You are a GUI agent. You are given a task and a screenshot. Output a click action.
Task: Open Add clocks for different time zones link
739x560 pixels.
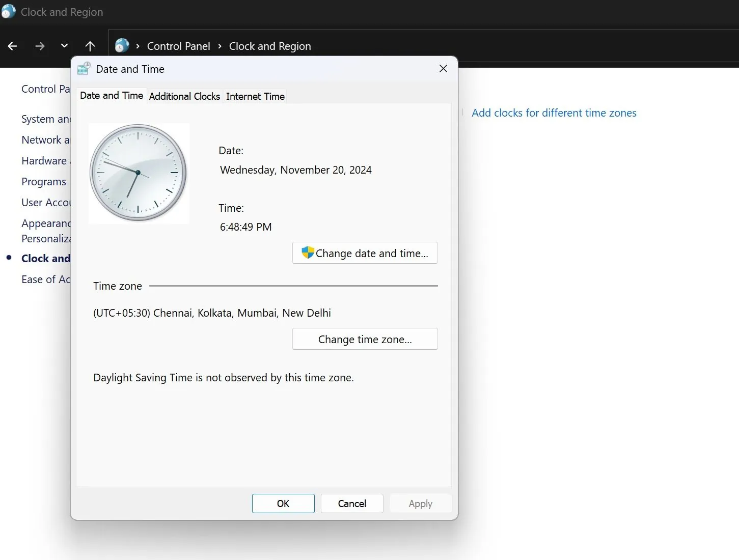click(x=554, y=113)
